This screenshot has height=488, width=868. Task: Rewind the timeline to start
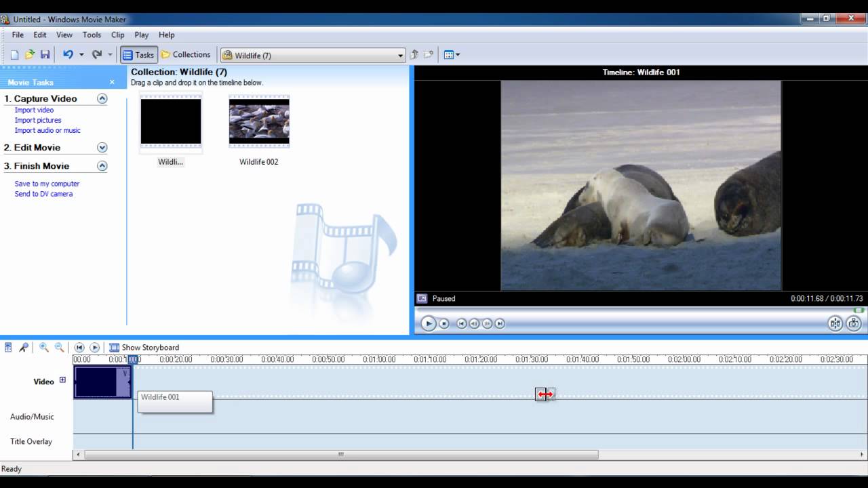[79, 347]
